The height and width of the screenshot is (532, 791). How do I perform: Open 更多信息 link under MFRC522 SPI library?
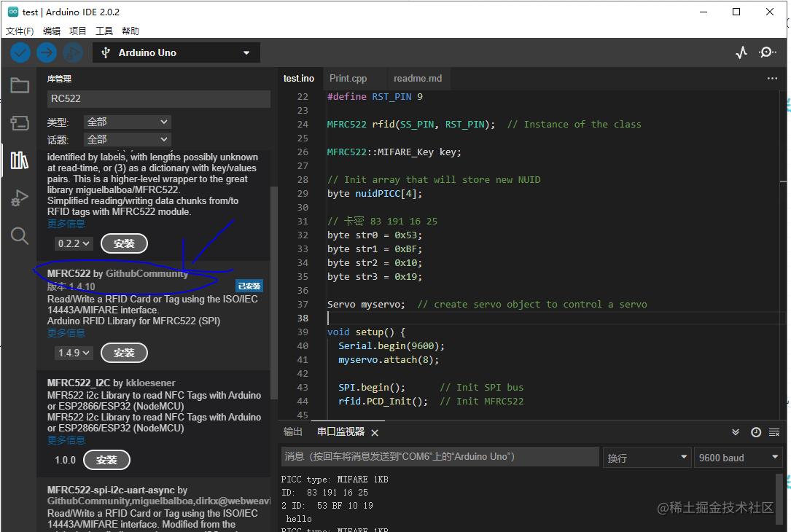point(66,333)
